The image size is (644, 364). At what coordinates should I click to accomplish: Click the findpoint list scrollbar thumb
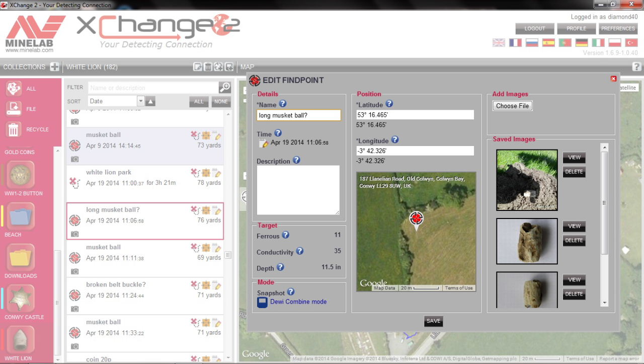(x=228, y=255)
